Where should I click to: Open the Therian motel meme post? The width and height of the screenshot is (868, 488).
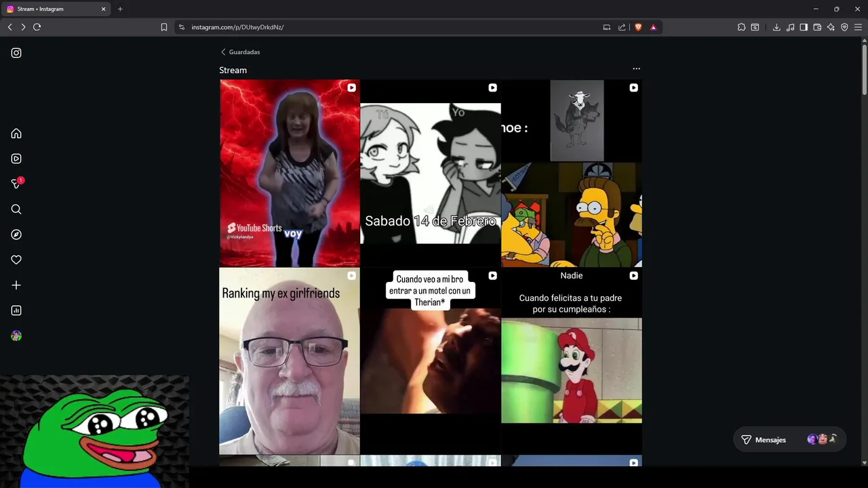(431, 361)
